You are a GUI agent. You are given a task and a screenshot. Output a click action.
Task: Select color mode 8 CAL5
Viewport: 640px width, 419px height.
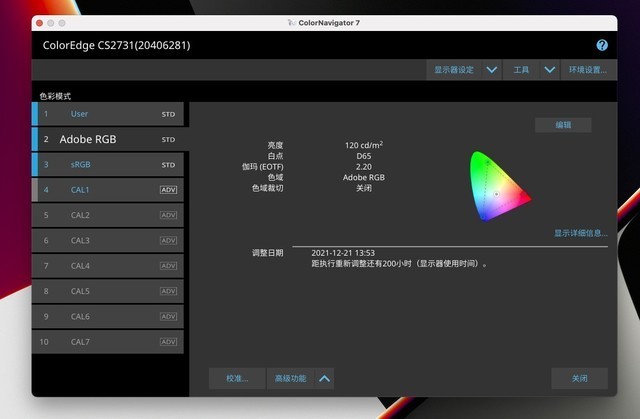point(108,291)
